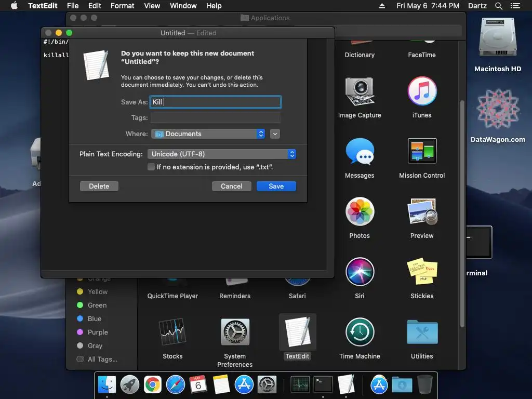This screenshot has width=532, height=399.
Task: Open Launchpad from the Dock
Action: [x=129, y=384]
